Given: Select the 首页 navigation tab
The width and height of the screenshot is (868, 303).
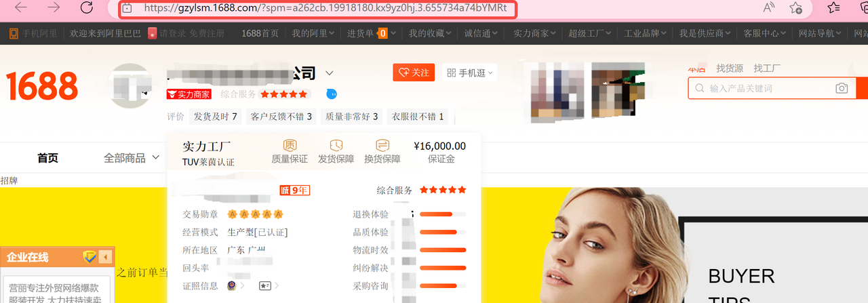Looking at the screenshot, I should (x=47, y=158).
